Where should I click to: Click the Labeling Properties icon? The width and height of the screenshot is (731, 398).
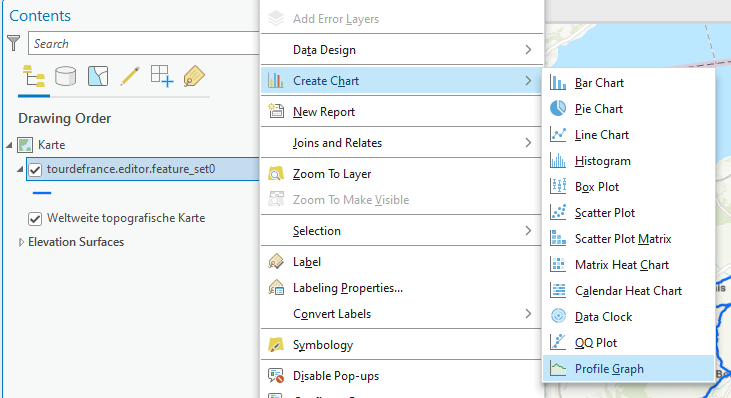click(x=276, y=288)
